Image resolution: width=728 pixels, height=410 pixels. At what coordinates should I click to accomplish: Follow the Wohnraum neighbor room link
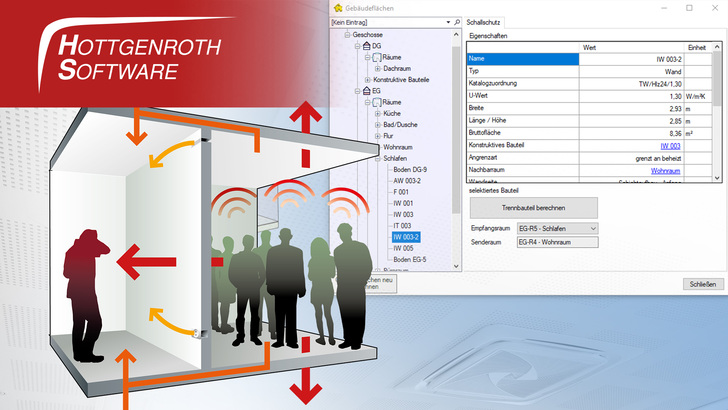pyautogui.click(x=666, y=171)
